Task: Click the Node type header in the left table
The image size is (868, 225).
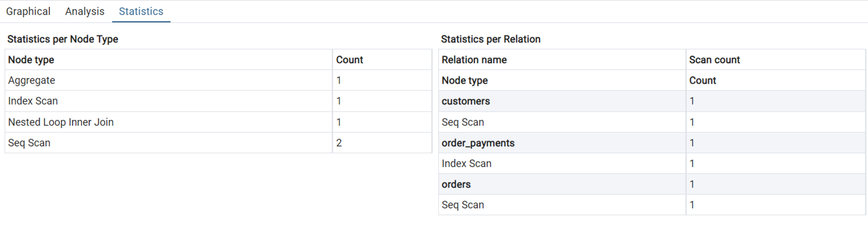Action: 31,60
